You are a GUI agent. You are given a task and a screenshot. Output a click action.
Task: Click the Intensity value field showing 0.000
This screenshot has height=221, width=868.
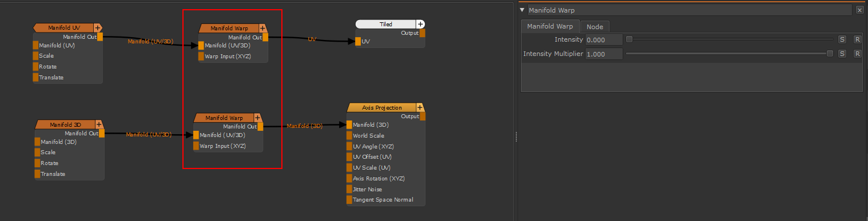(604, 40)
